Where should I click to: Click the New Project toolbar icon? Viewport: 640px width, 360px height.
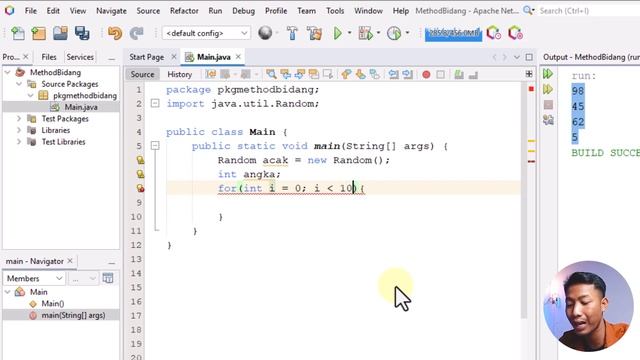[x=38, y=33]
